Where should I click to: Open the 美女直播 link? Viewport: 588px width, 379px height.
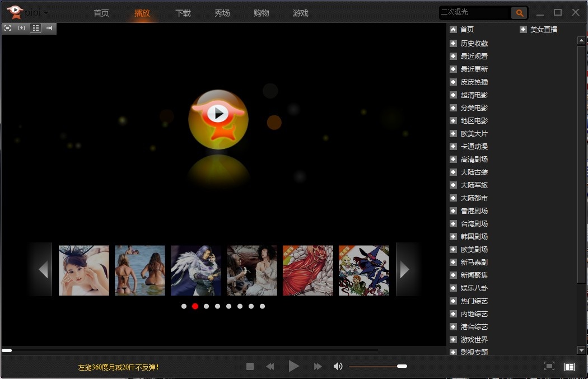(x=543, y=30)
